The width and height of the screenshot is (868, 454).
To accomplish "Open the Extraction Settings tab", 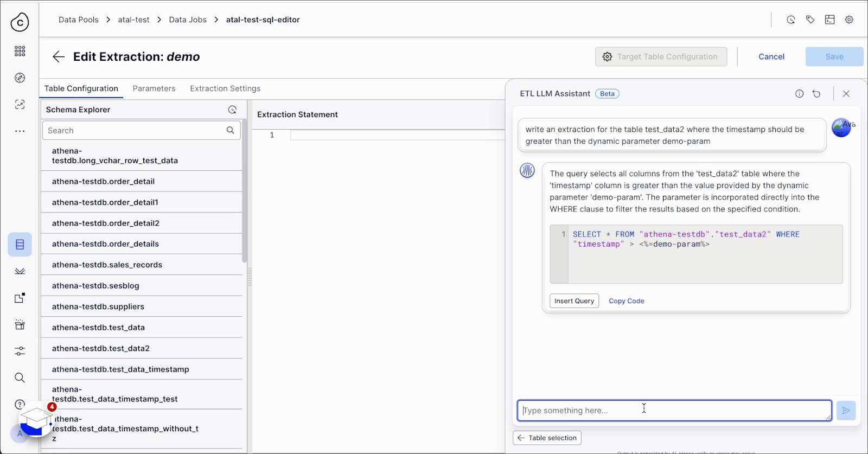I will tap(225, 88).
